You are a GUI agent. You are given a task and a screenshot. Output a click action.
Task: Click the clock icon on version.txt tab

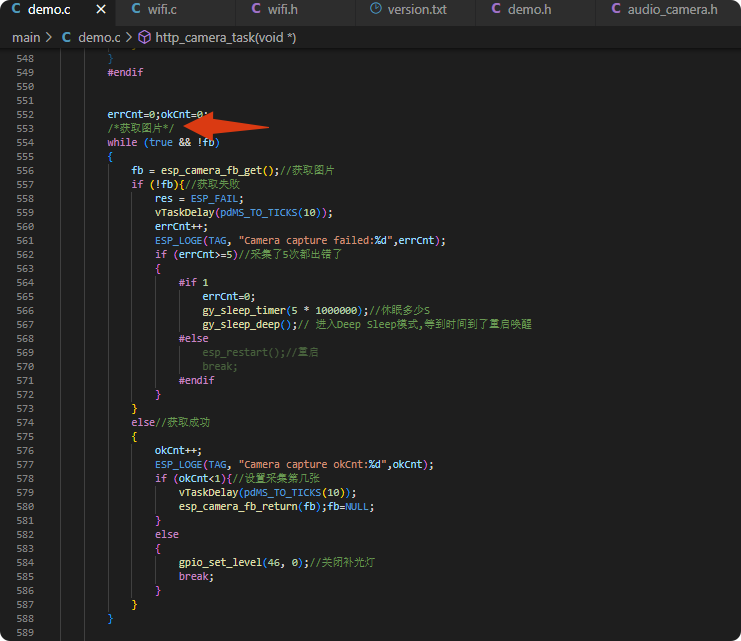point(376,9)
